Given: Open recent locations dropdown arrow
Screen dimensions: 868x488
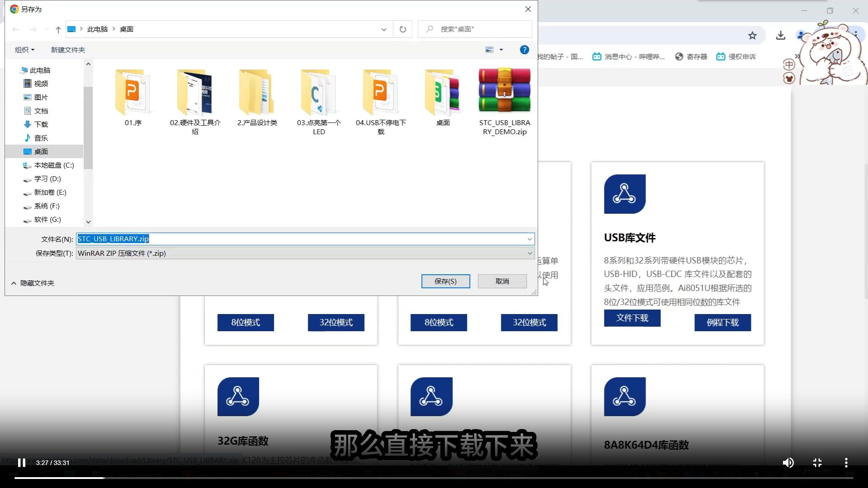Looking at the screenshot, I should click(x=47, y=29).
